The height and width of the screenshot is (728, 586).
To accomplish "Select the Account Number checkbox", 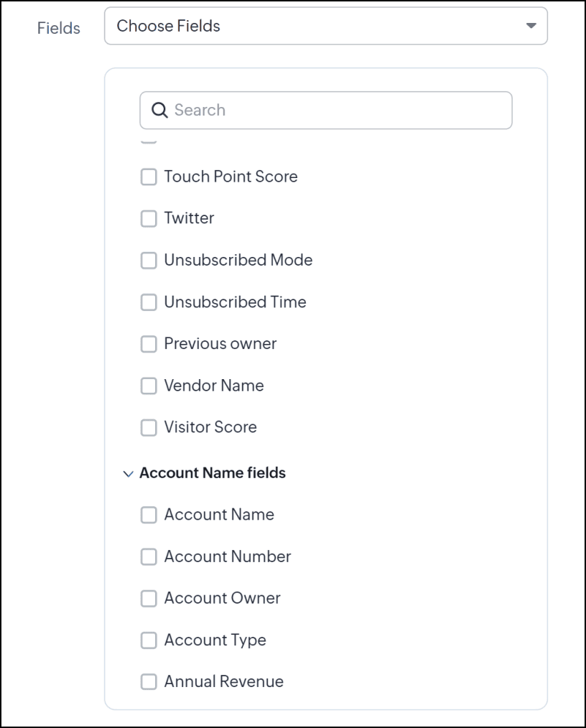I will pos(149,556).
